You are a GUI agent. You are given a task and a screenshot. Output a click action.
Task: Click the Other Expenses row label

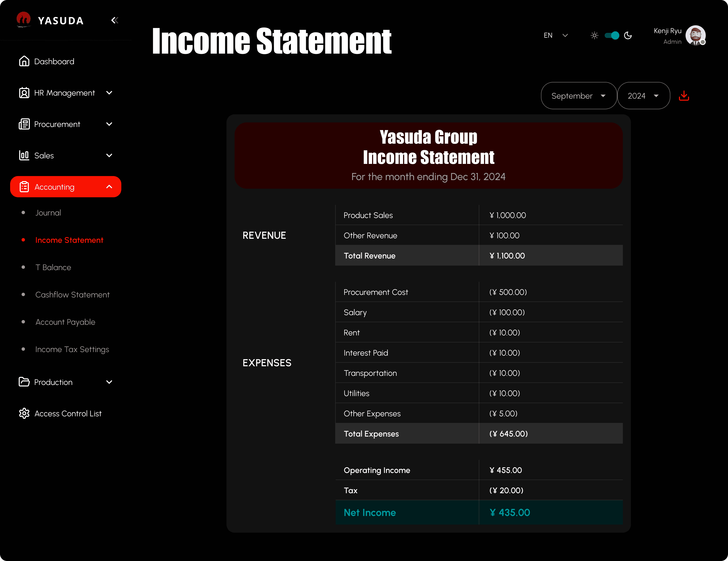point(372,414)
